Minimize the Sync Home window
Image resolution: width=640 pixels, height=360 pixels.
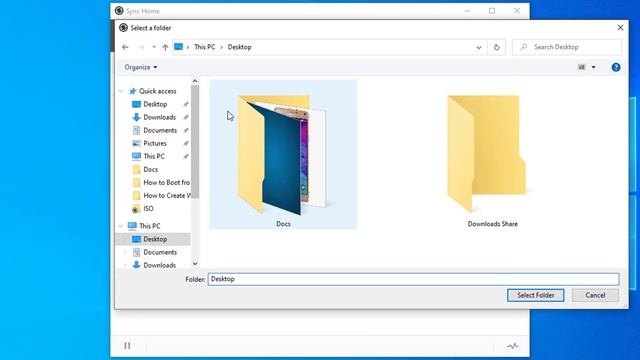(468, 11)
